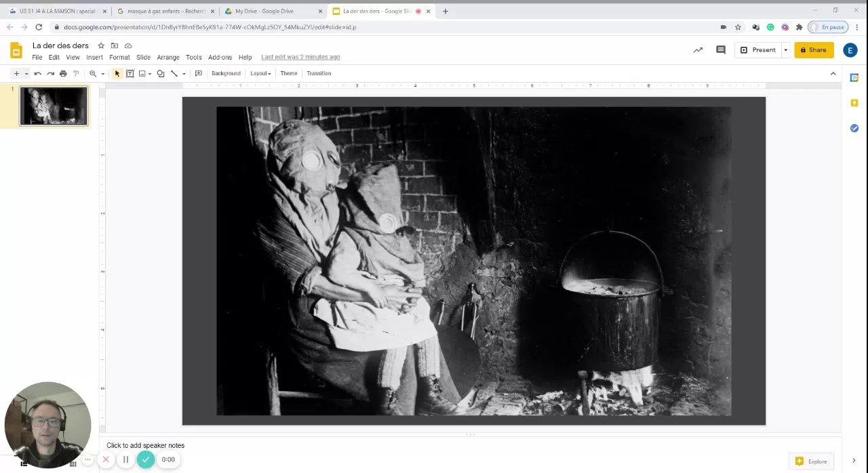
Task: Open the Format menu
Action: tap(119, 58)
